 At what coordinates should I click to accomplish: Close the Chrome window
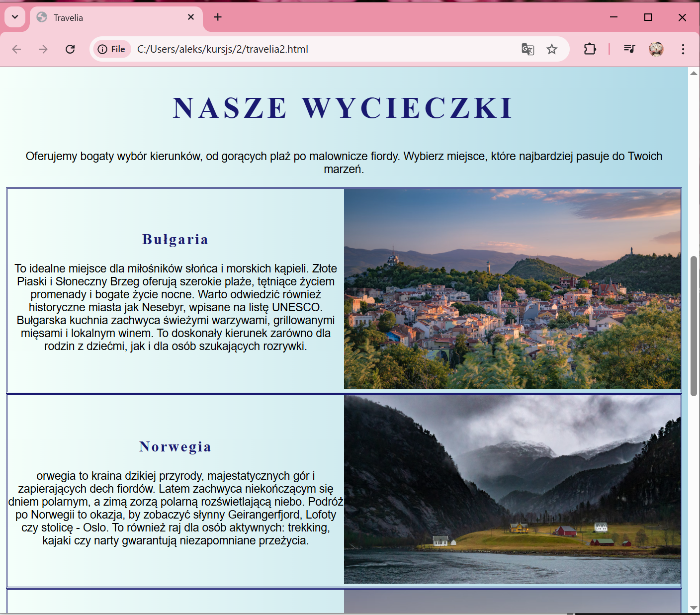point(682,17)
